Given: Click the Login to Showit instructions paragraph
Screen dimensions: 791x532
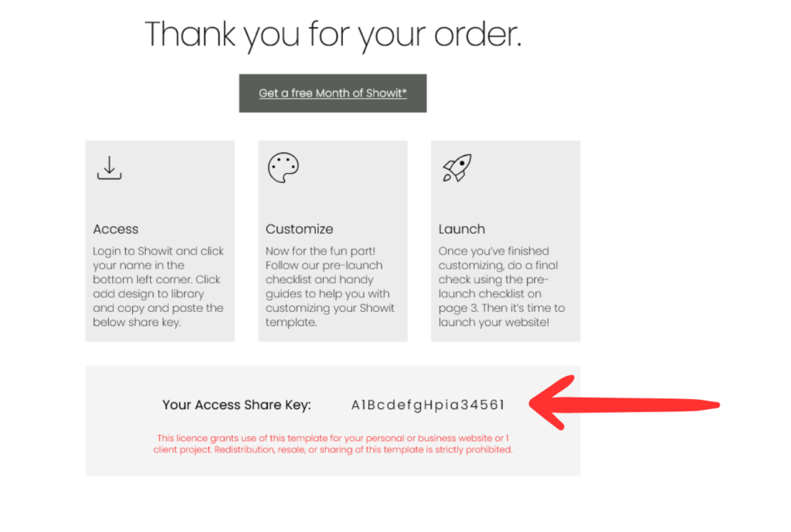Looking at the screenshot, I should tap(158, 286).
